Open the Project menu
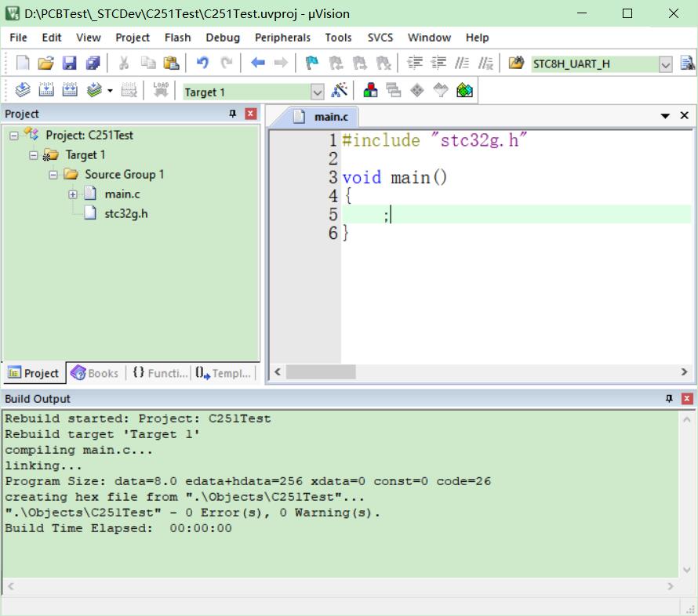The image size is (698, 616). (133, 38)
